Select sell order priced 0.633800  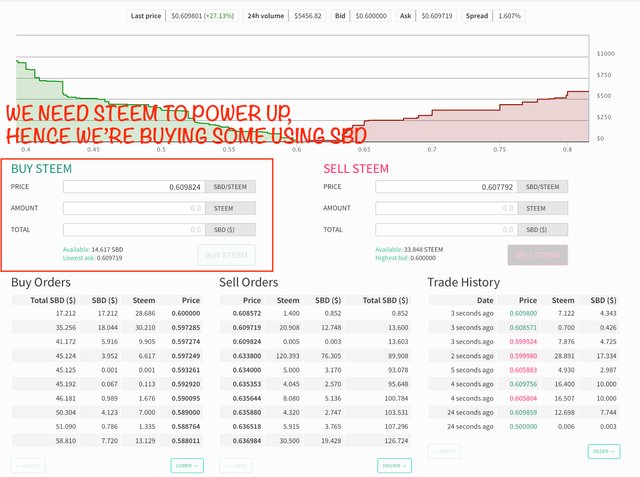tap(315, 356)
